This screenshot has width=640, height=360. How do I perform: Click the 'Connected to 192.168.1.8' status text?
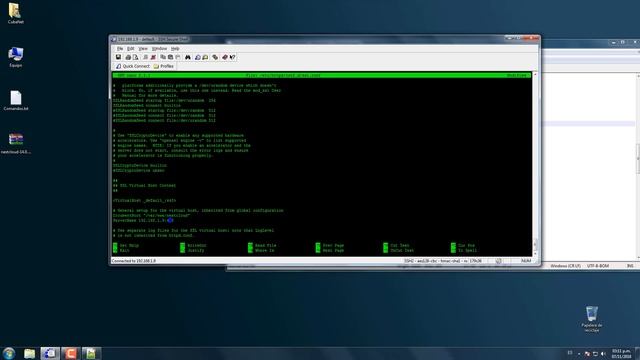(x=133, y=260)
